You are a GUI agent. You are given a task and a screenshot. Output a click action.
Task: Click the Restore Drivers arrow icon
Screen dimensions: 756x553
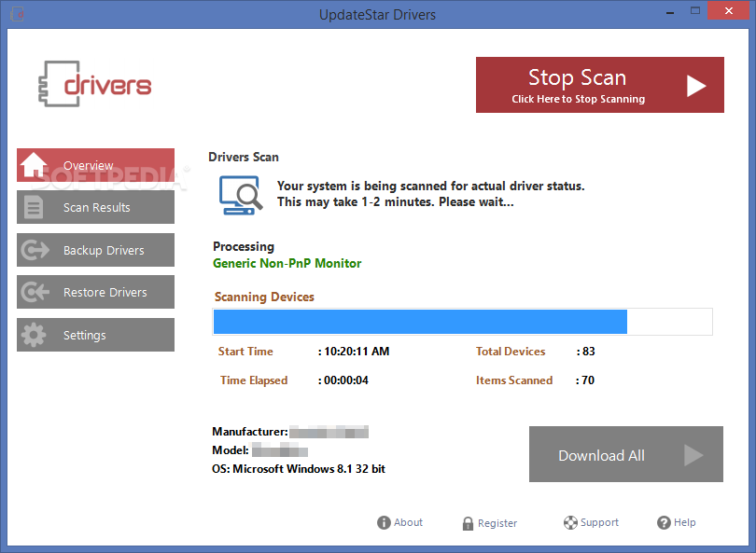point(35,292)
